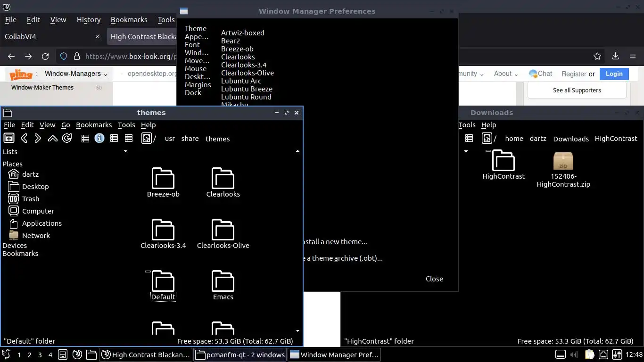The height and width of the screenshot is (362, 644).
Task: Select Lubuntu Arc theme in list
Action: pos(241,81)
